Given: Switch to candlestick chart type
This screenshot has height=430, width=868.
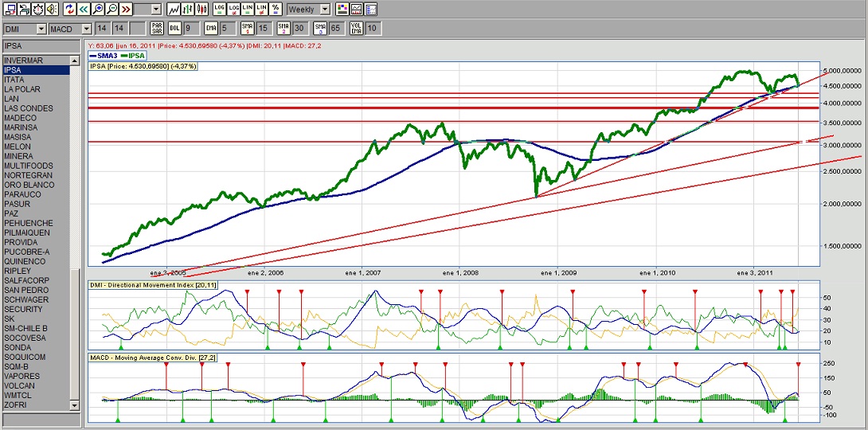Looking at the screenshot, I should pos(202,10).
